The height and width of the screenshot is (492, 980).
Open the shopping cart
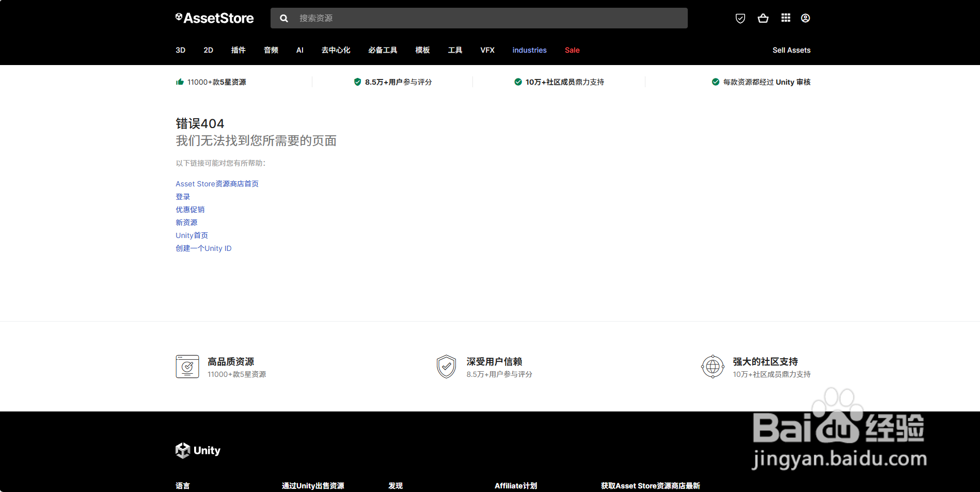click(763, 18)
